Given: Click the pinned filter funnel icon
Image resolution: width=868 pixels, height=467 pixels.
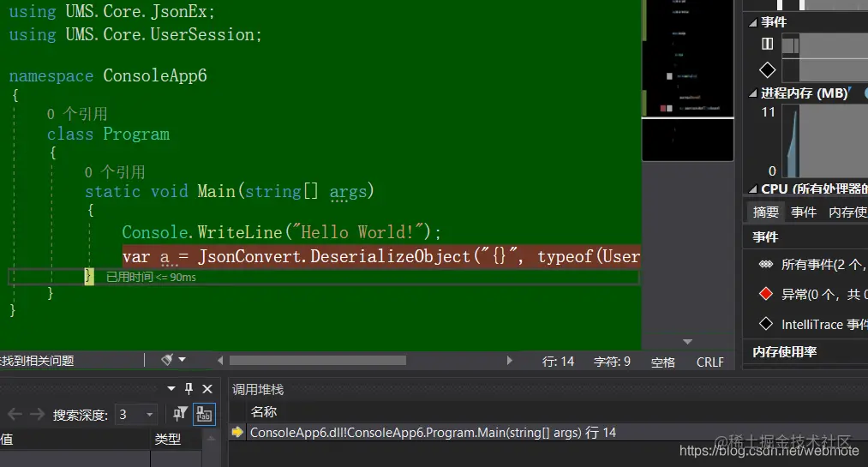Looking at the screenshot, I should (180, 414).
